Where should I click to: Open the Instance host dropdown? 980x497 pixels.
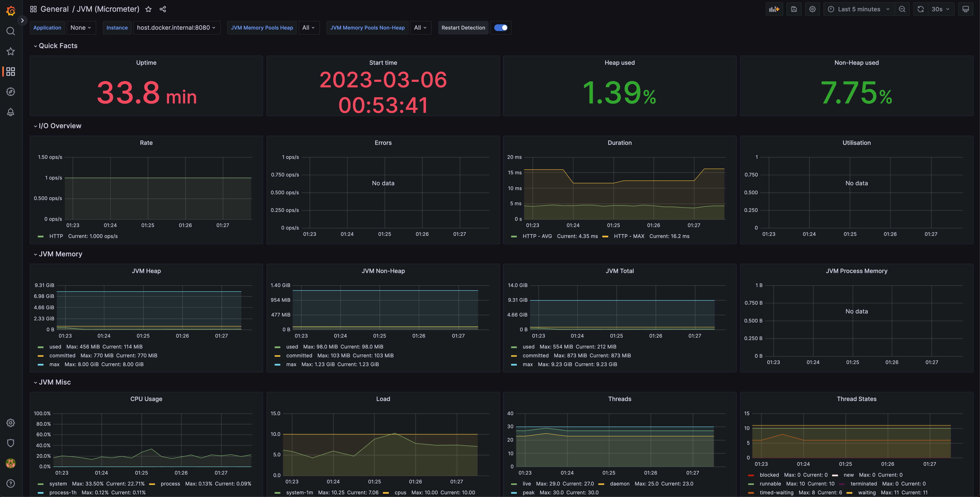(176, 28)
